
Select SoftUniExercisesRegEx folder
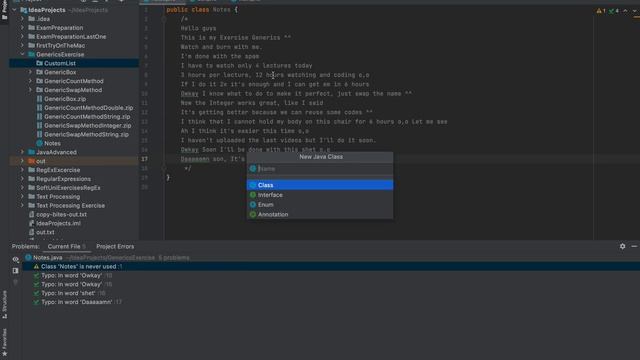[68, 188]
